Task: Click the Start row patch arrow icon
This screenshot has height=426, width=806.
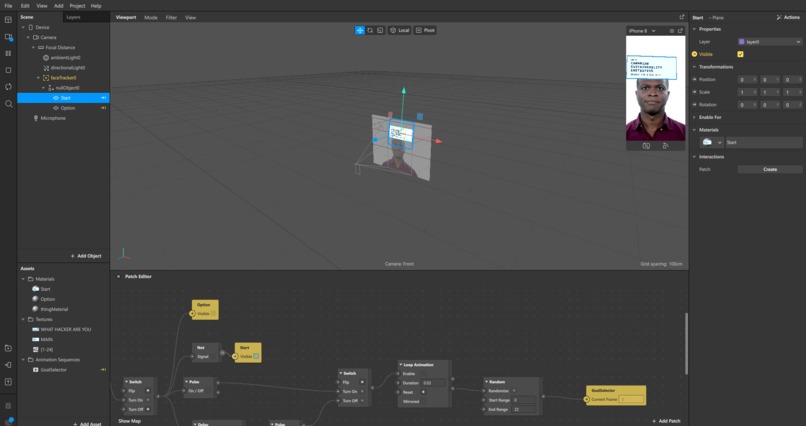Action: point(103,98)
